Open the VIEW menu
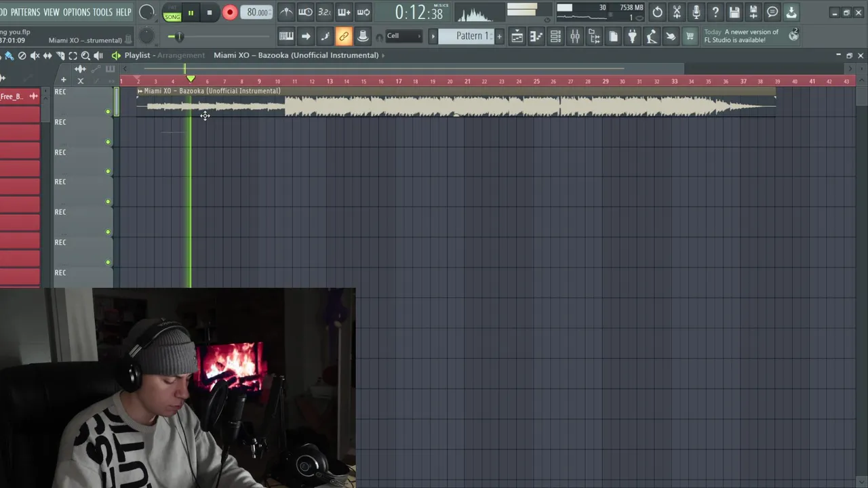Viewport: 868px width, 488px height. pos(52,12)
